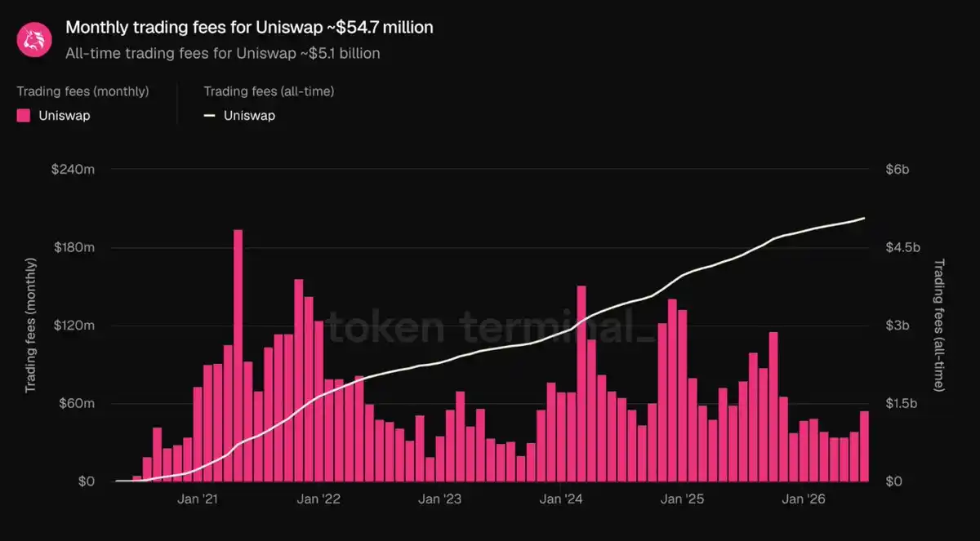Click the $0 right axis label

coord(893,481)
